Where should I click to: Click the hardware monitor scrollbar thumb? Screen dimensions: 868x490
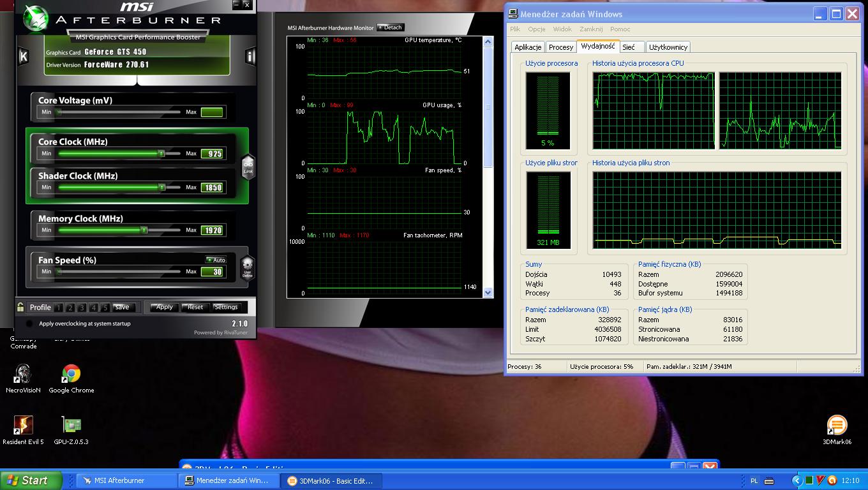pos(488,107)
